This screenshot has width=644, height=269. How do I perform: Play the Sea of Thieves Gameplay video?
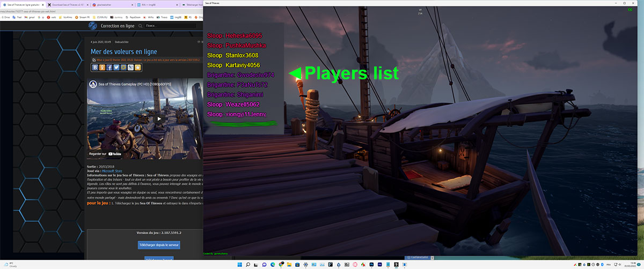click(x=159, y=119)
